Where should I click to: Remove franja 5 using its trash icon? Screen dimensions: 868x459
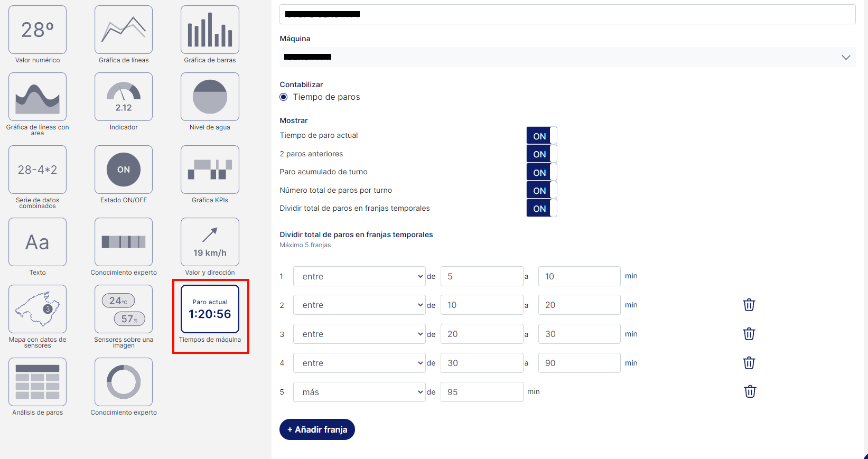coord(750,391)
